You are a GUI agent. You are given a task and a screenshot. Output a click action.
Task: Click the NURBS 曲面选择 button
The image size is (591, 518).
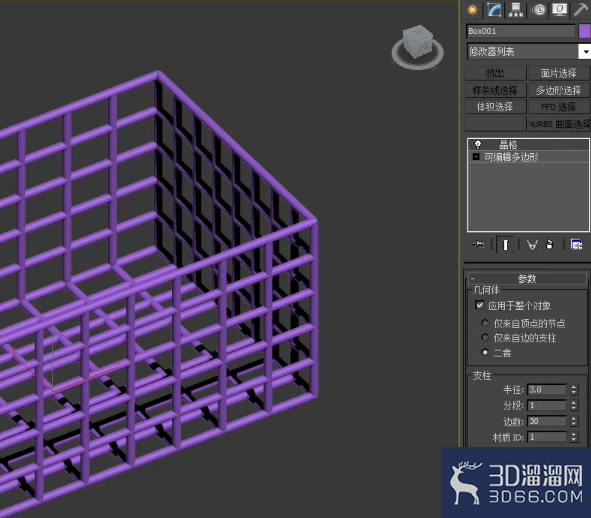click(559, 124)
